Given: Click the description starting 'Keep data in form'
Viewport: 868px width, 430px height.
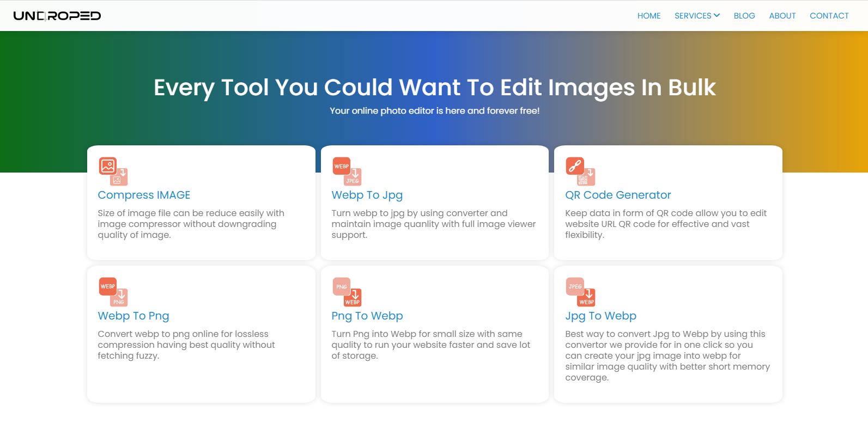Looking at the screenshot, I should tap(666, 224).
